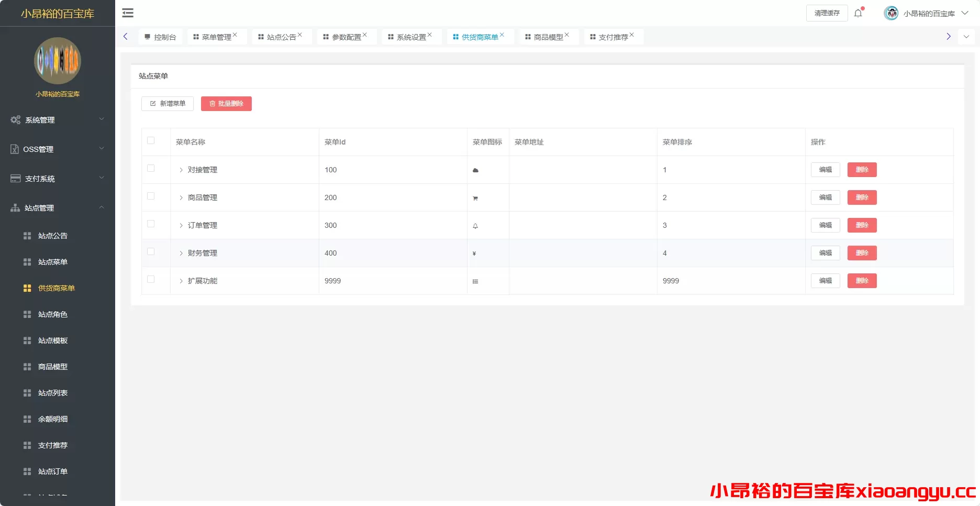This screenshot has width=980, height=506.
Task: Click the sidebar profile picture
Action: tap(58, 61)
